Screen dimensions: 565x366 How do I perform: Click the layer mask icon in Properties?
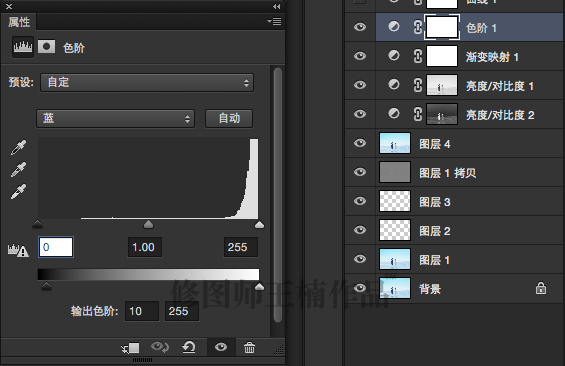click(x=46, y=47)
